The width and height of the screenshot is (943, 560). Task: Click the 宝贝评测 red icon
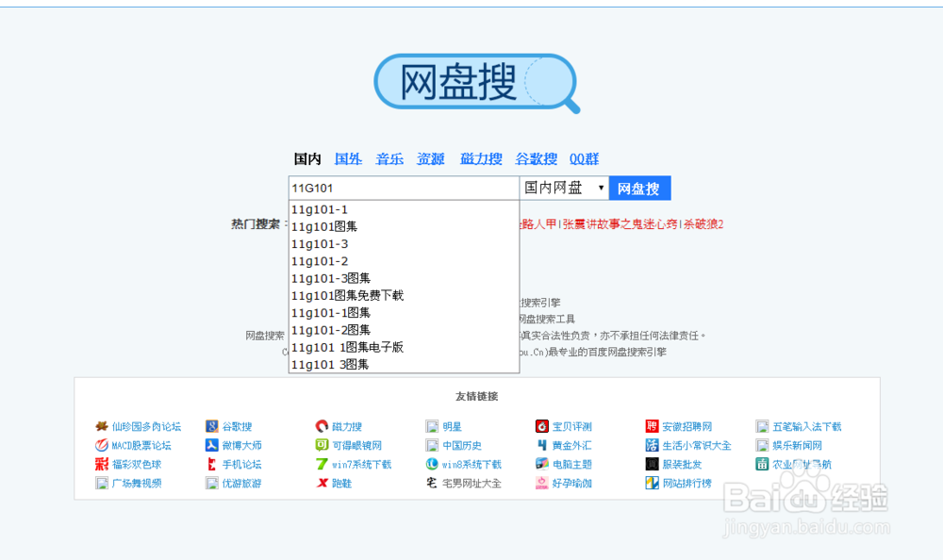tap(542, 426)
